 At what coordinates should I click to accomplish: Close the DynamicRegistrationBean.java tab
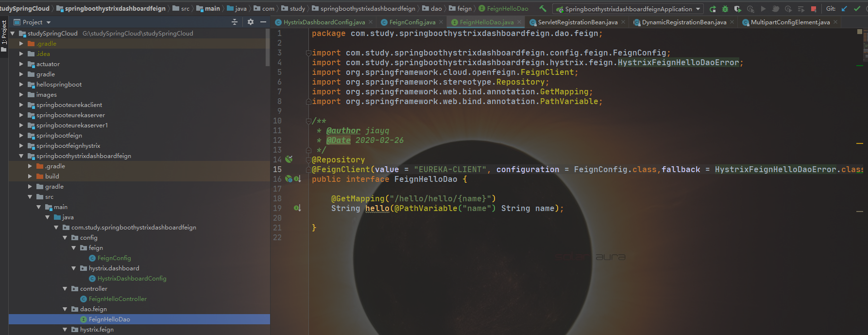(732, 22)
